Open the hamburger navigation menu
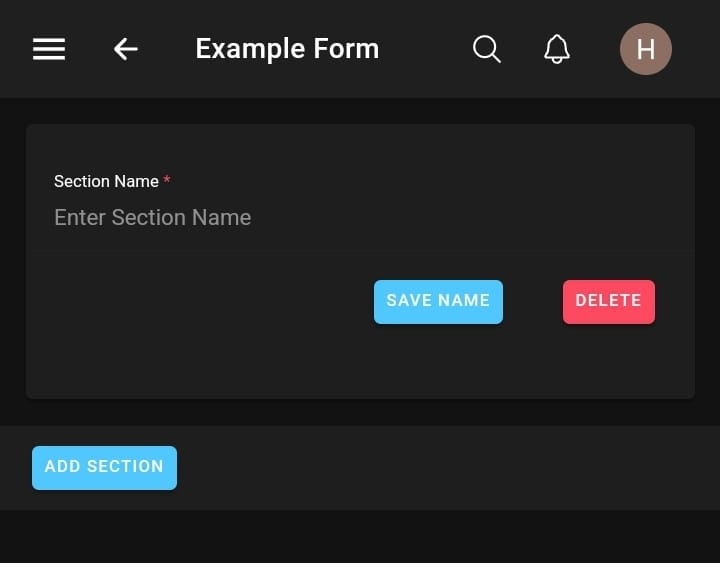The height and width of the screenshot is (563, 720). pyautogui.click(x=49, y=49)
